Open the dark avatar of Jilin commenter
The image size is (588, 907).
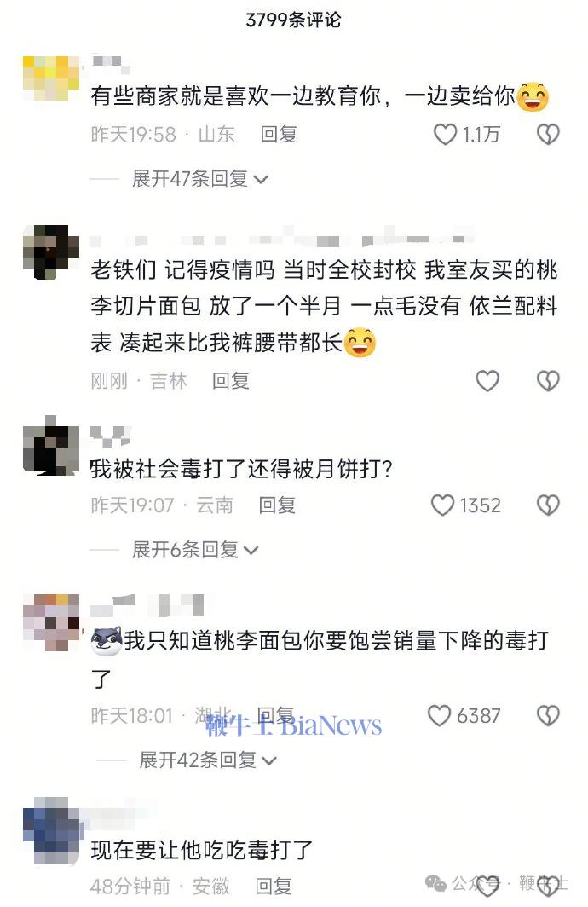coord(51,253)
